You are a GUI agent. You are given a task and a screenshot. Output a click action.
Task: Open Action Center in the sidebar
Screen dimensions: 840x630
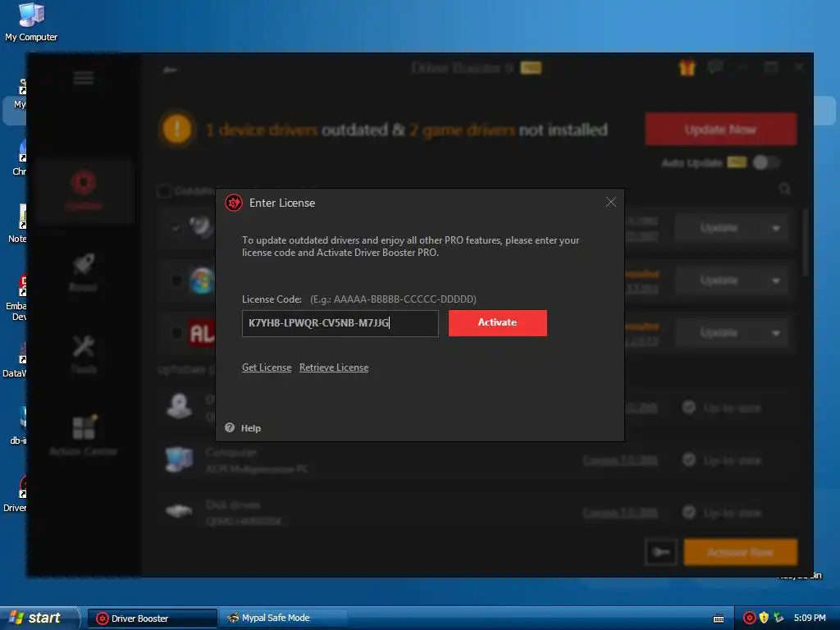(84, 436)
